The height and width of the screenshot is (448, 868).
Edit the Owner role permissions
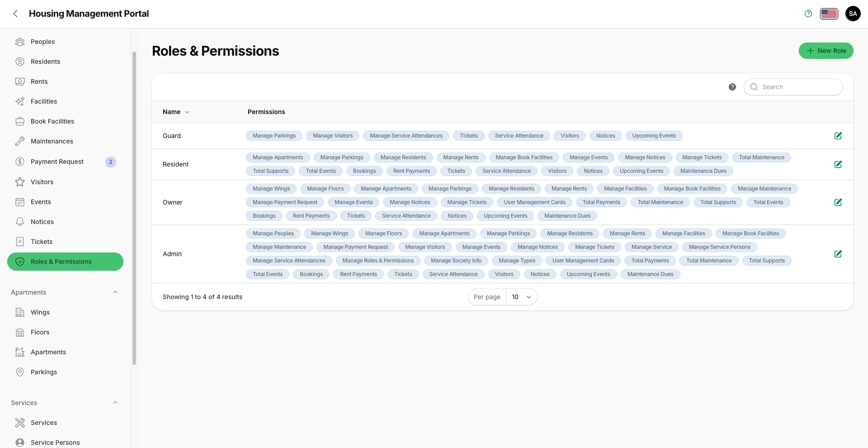pyautogui.click(x=838, y=202)
